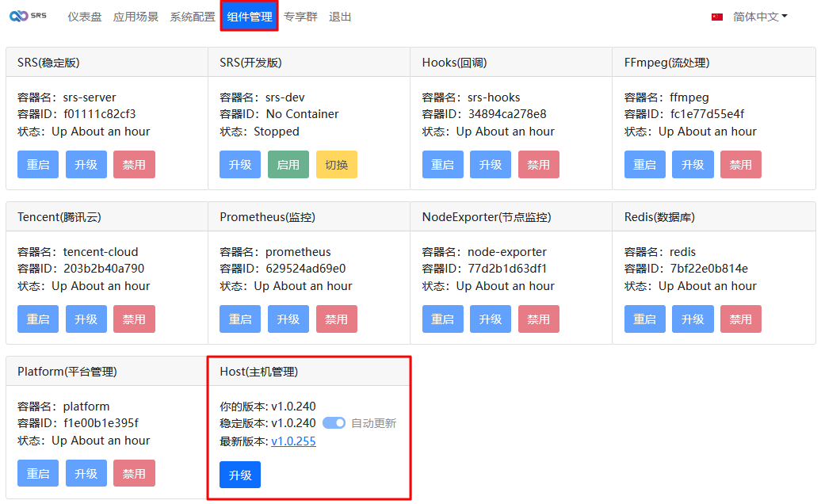821x504 pixels.
Task: Disable the Platform(平台管理) component
Action: click(134, 473)
